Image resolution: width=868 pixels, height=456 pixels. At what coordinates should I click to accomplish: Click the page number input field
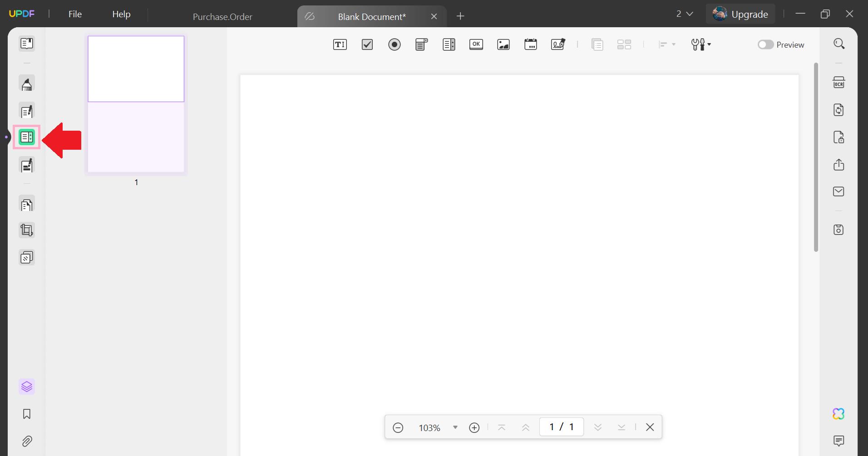coord(562,427)
